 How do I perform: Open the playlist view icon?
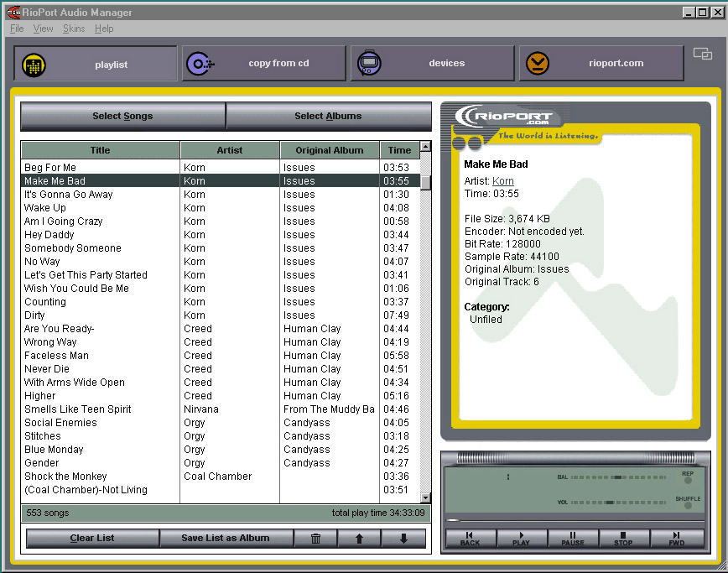click(34, 65)
